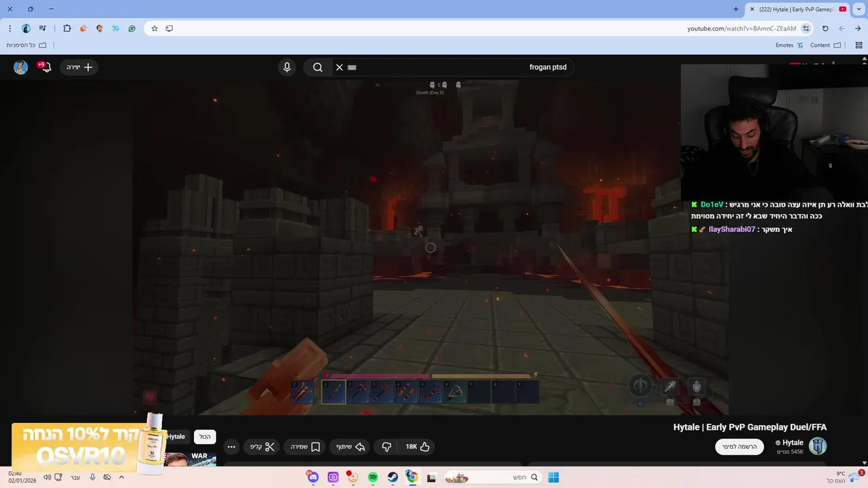Open the taskbar microphone tray icon
The image size is (868, 488).
tap(92, 477)
